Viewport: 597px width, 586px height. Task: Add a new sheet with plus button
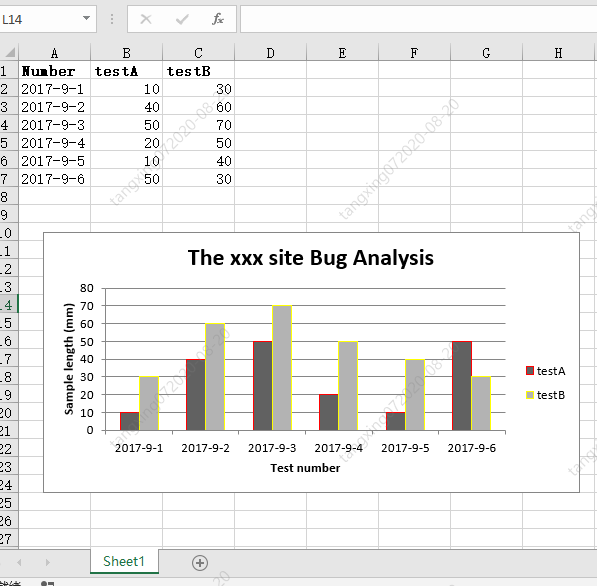pyautogui.click(x=200, y=563)
